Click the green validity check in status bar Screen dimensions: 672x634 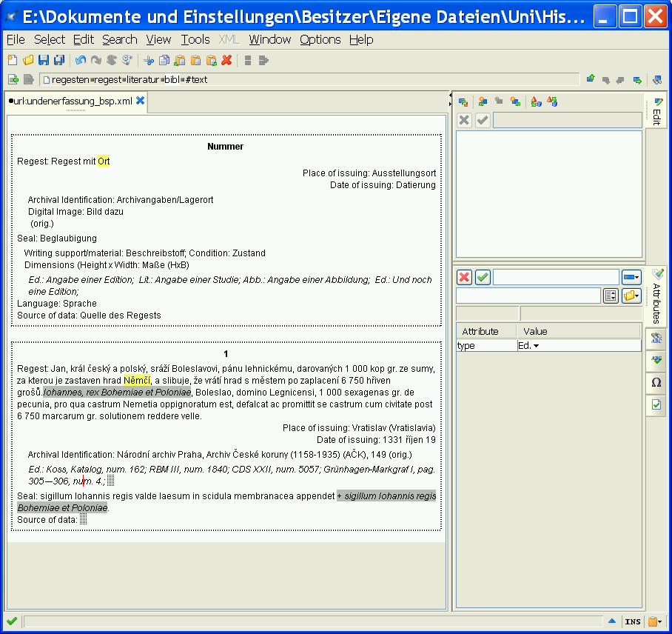[12, 621]
